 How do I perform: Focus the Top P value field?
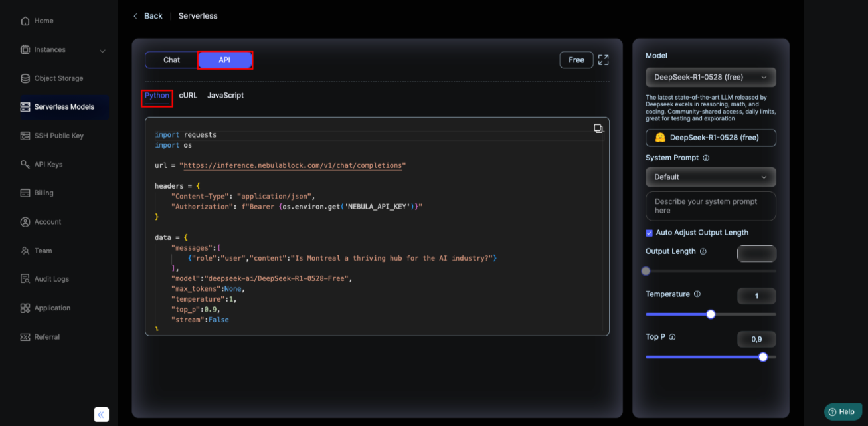click(756, 339)
